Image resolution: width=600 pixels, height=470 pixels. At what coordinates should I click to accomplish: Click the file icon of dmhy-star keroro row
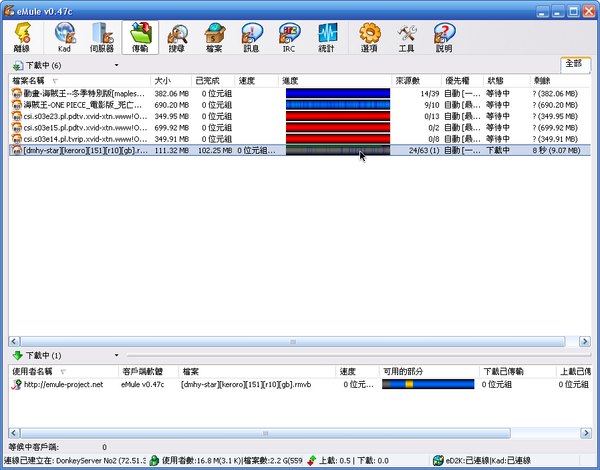(16, 150)
